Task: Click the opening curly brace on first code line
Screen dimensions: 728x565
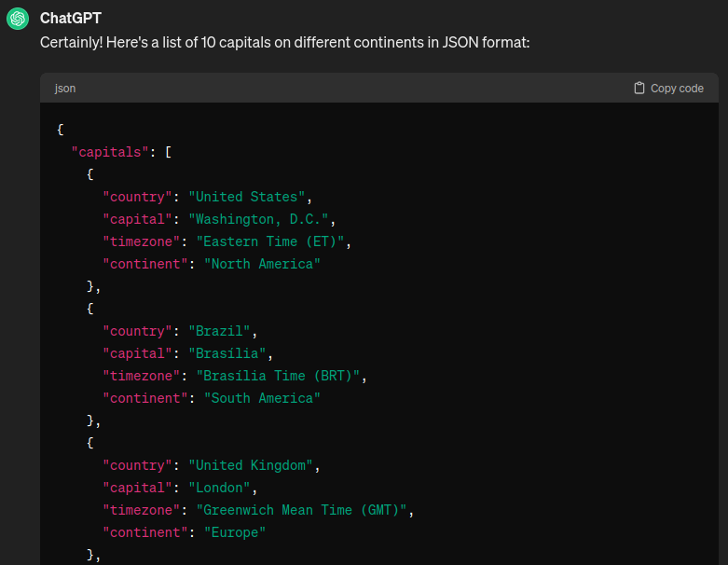Action: [x=61, y=130]
